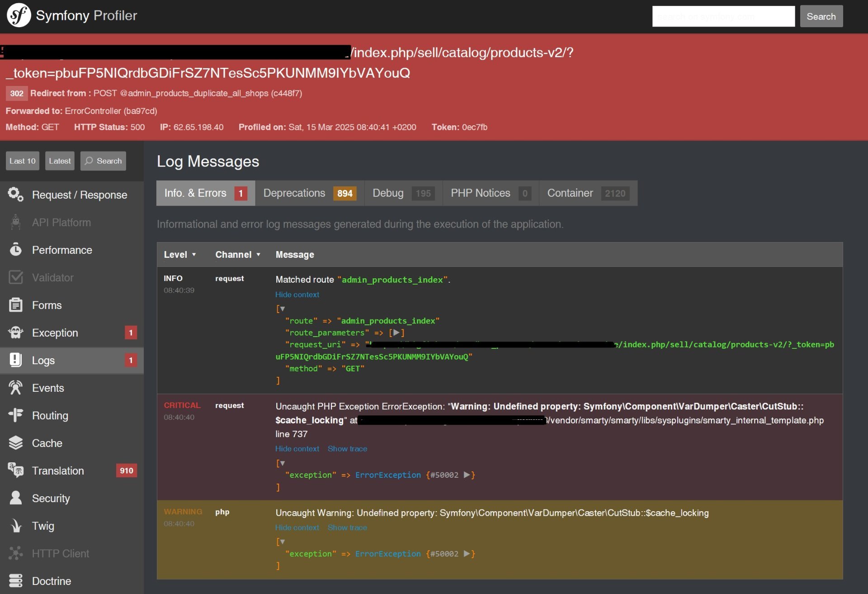
Task: Click the Performance stopwatch icon
Action: coord(15,250)
